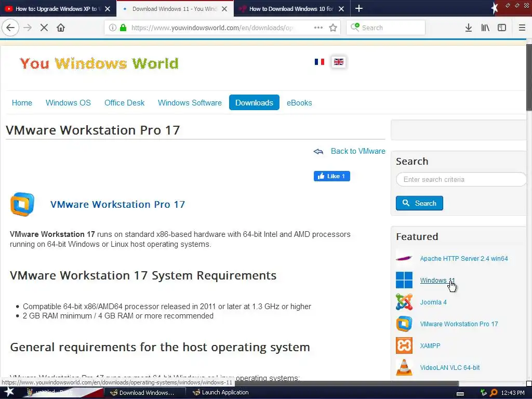Image resolution: width=532 pixels, height=399 pixels.
Task: Click the magnifier icon in system tray
Action: tap(494, 393)
